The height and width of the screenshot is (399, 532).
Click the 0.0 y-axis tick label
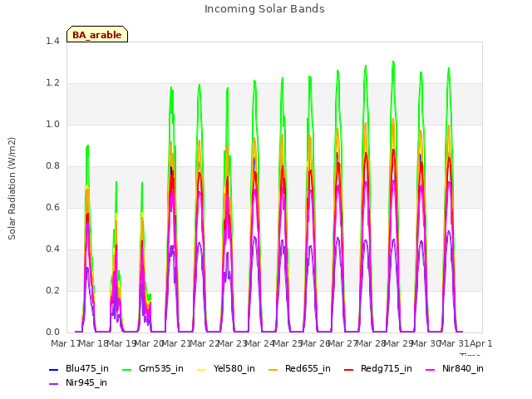(x=52, y=332)
